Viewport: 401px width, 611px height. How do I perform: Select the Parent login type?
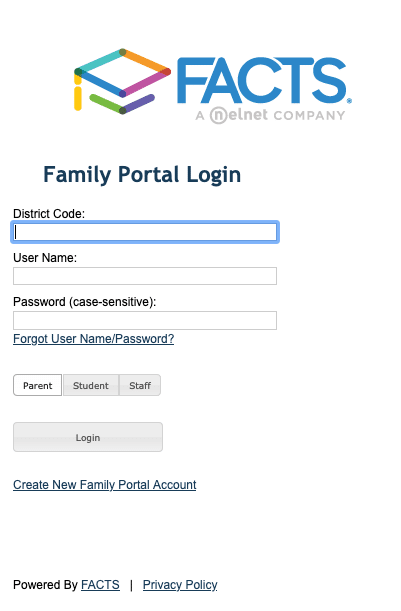coord(37,385)
